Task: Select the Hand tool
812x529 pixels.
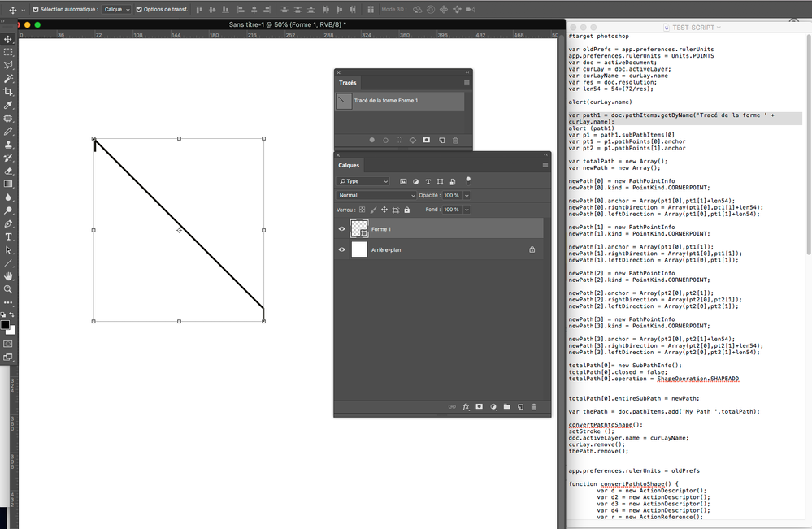Action: pyautogui.click(x=8, y=276)
